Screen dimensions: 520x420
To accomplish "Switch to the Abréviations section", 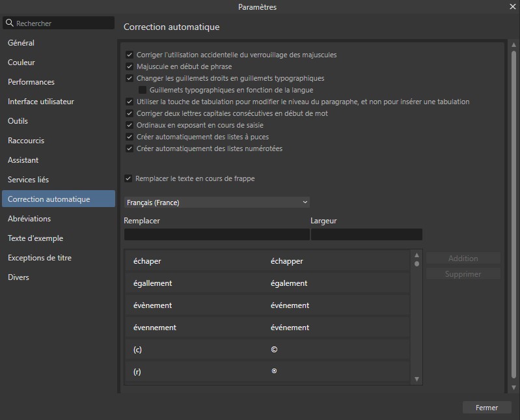I will (29, 219).
